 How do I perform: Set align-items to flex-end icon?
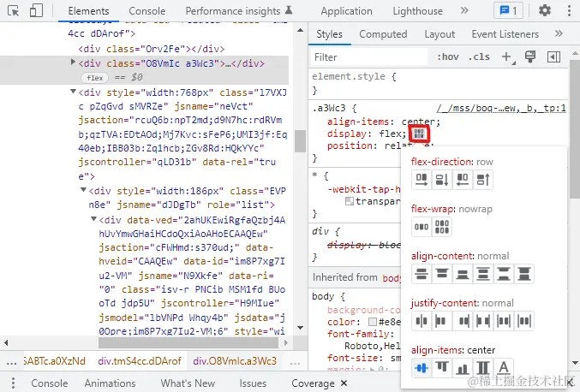point(463,368)
